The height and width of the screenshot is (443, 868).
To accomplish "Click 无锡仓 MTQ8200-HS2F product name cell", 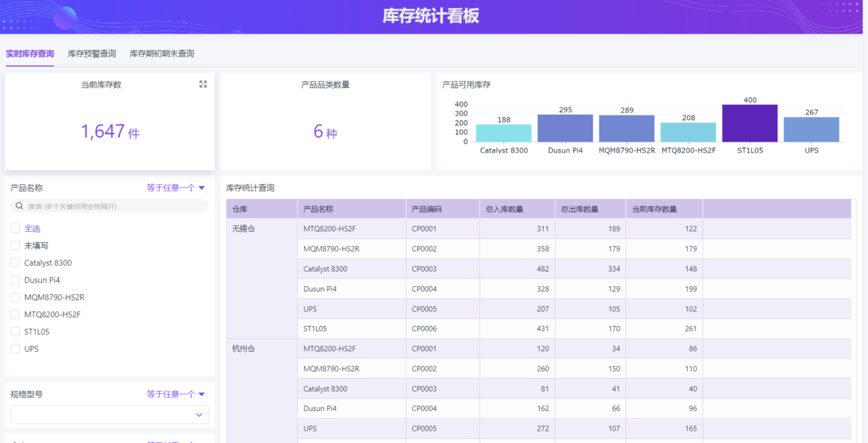I will click(x=352, y=228).
